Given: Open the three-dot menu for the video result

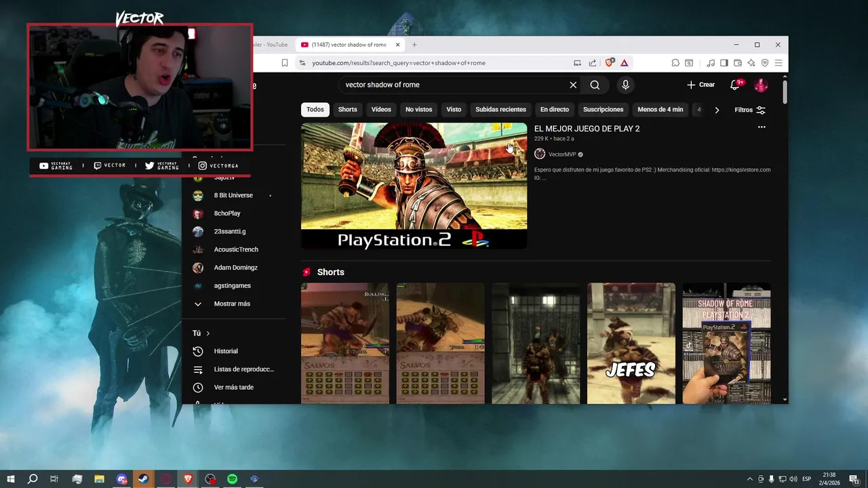Looking at the screenshot, I should [x=762, y=127].
